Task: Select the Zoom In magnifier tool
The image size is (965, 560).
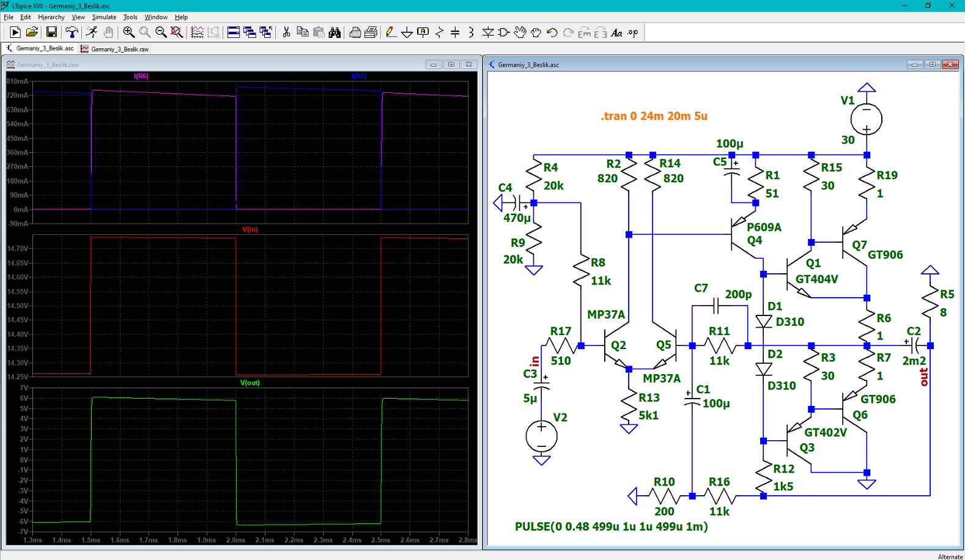Action: pos(128,32)
